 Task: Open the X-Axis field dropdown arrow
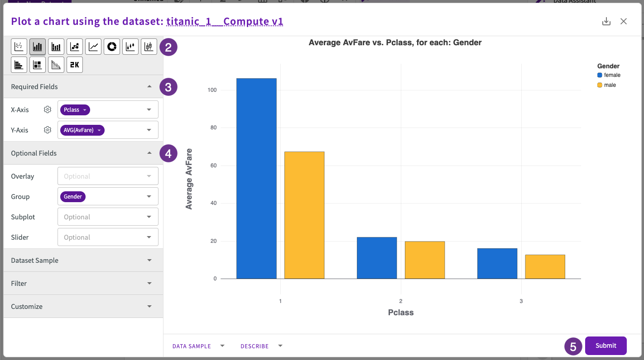(149, 109)
